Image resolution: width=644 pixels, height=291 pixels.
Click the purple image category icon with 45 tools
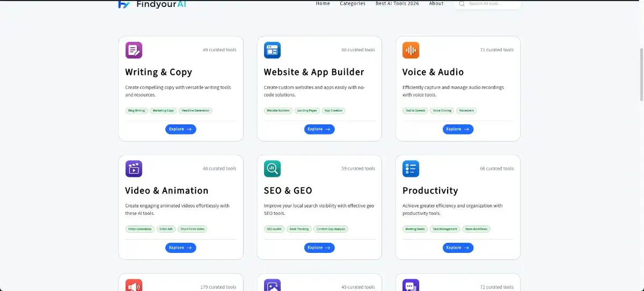click(x=272, y=285)
